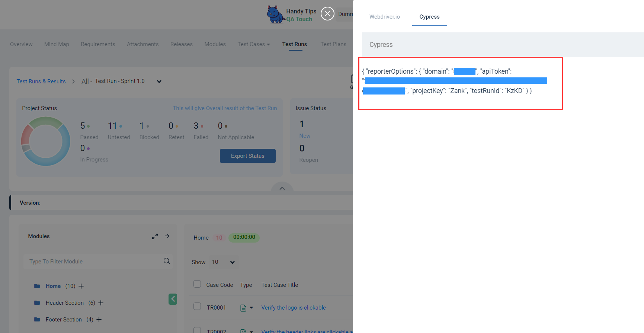Click the Test Case Title column header

279,285
